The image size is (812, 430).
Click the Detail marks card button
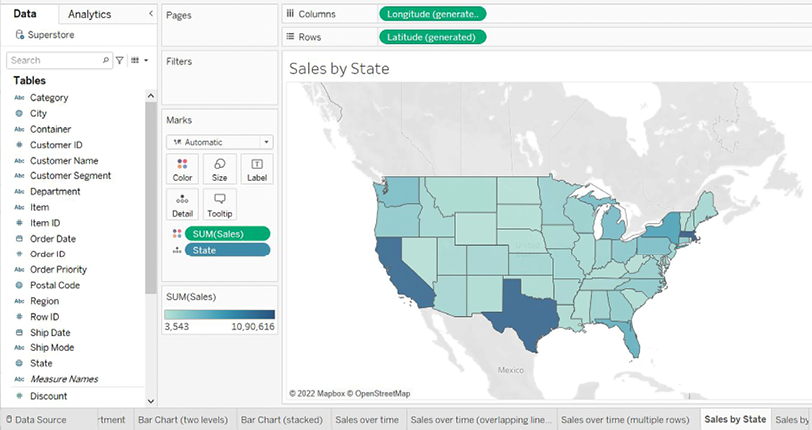pyautogui.click(x=182, y=204)
